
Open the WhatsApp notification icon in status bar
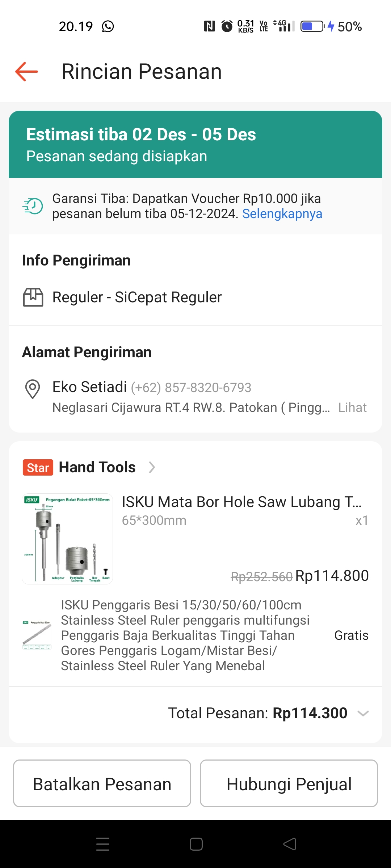(x=108, y=26)
